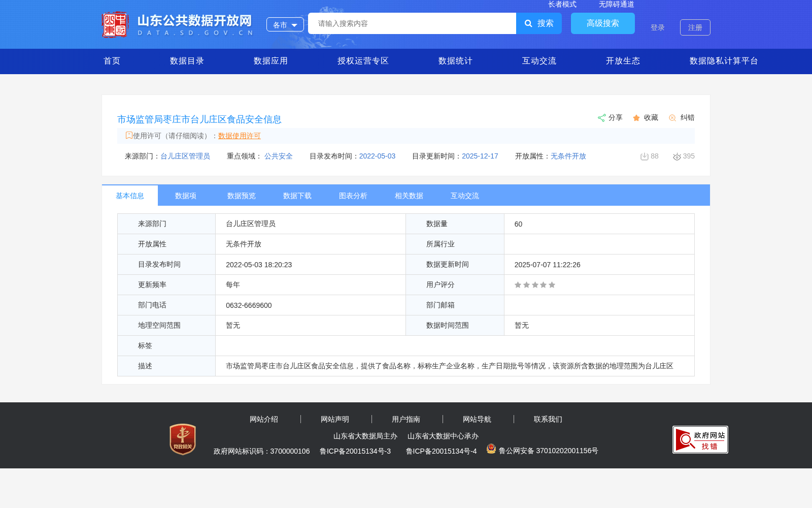The height and width of the screenshot is (508, 812).
Task: Click the 政府网站找错 badge
Action: click(x=700, y=439)
